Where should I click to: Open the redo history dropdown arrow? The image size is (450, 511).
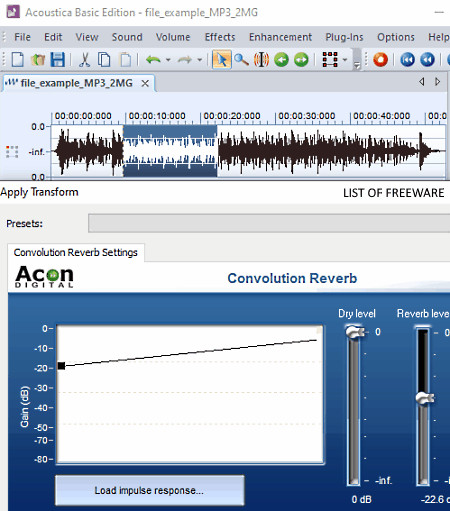click(200, 60)
